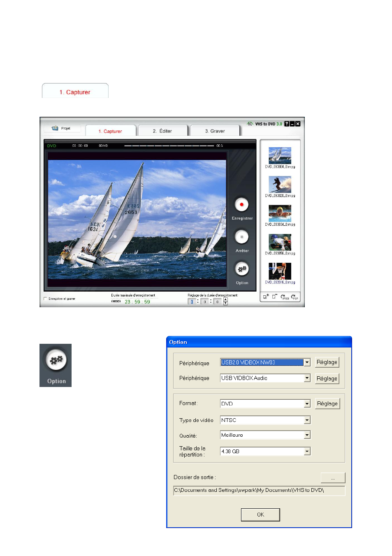The width and height of the screenshot is (392, 556).
Task: Switch to the '3. Graver' tab
Action: pyautogui.click(x=215, y=131)
